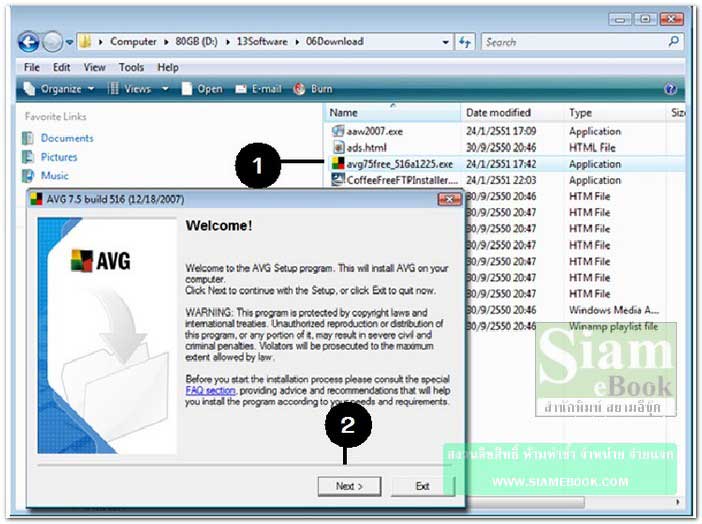702x524 pixels.
Task: Open the View menu
Action: tap(94, 68)
